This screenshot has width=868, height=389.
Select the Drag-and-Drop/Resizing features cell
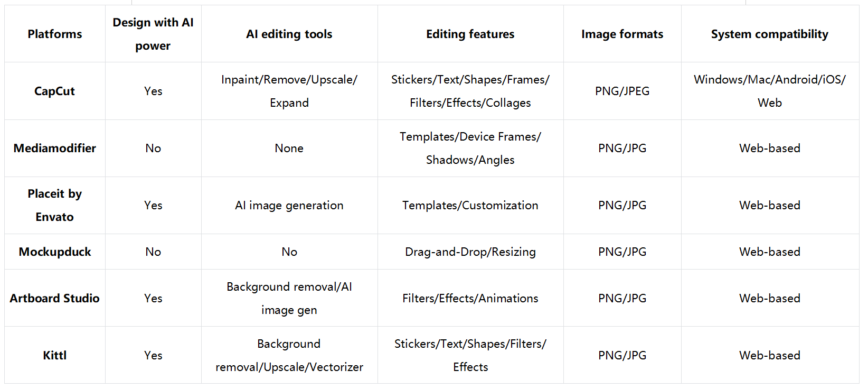pyautogui.click(x=470, y=252)
